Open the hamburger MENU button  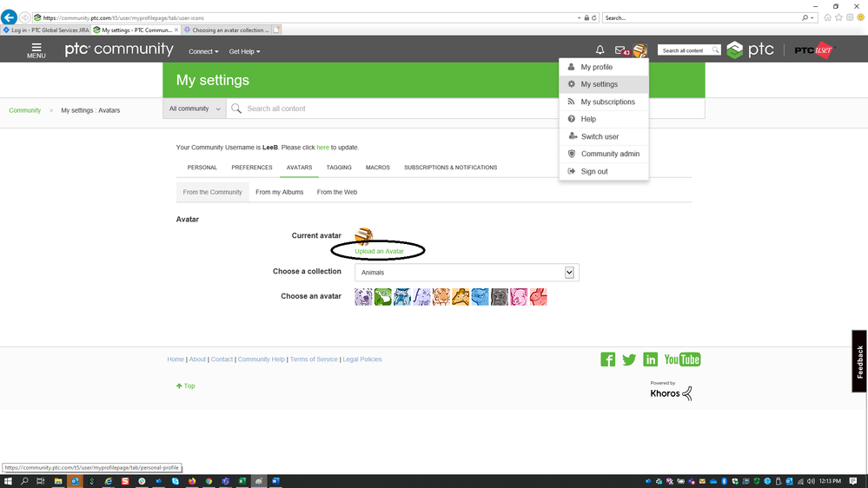pyautogui.click(x=36, y=50)
